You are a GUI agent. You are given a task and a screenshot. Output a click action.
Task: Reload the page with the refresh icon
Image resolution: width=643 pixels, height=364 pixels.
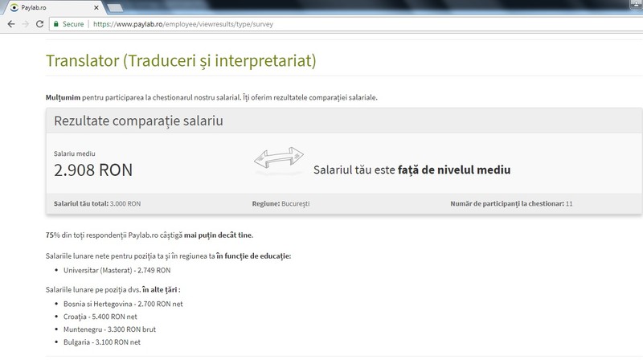coord(39,24)
